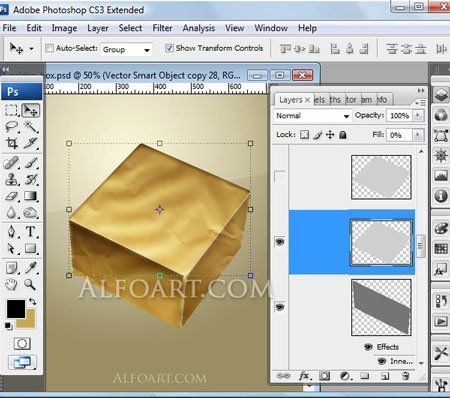450x398 pixels.
Task: Enable the Auto-Select checkbox
Action: [x=49, y=48]
